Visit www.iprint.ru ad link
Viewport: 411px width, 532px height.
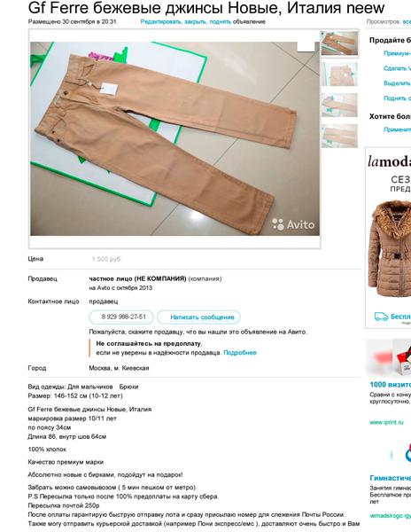[x=386, y=422]
